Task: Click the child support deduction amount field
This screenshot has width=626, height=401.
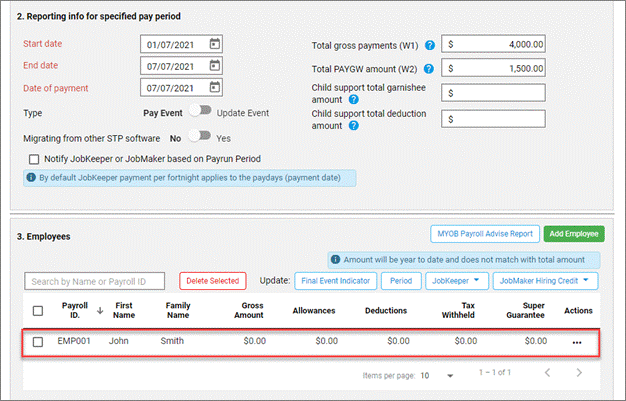Action: (493, 119)
